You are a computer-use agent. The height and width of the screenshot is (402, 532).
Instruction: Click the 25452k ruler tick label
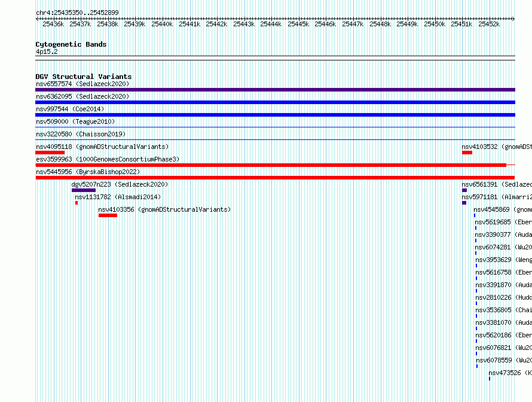pyautogui.click(x=489, y=24)
